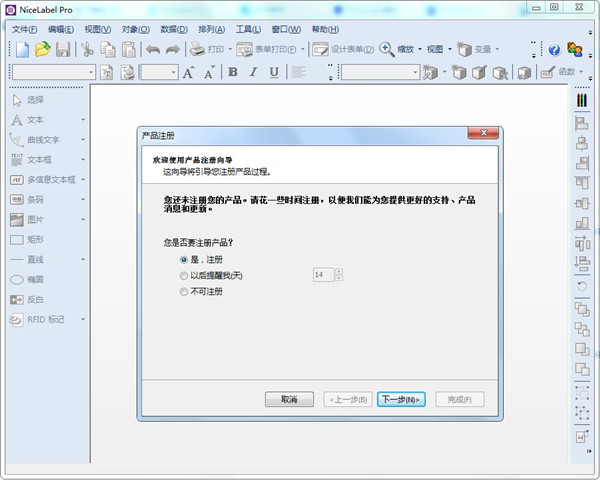Click the Paste clipboard icon
The image size is (600, 480).
129,50
